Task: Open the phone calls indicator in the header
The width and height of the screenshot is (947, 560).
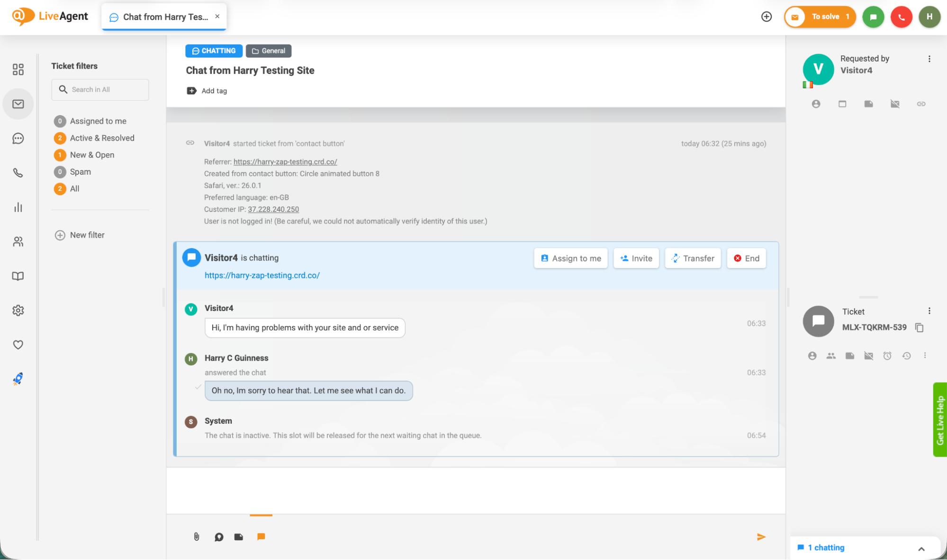Action: point(901,17)
